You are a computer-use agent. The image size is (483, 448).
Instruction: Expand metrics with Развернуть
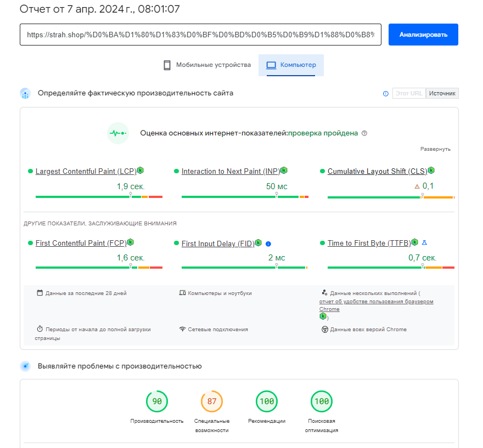pyautogui.click(x=435, y=149)
